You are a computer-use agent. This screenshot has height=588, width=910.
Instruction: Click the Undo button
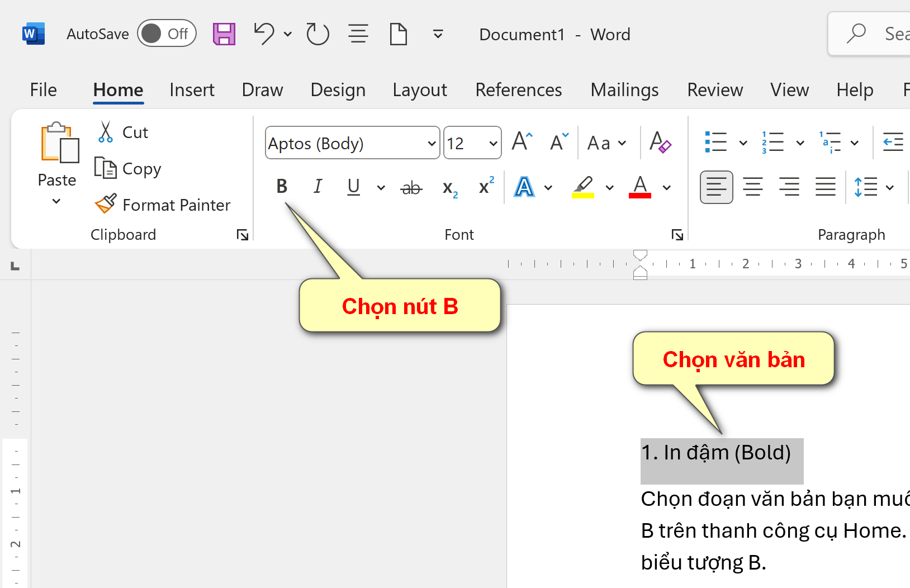[x=263, y=34]
